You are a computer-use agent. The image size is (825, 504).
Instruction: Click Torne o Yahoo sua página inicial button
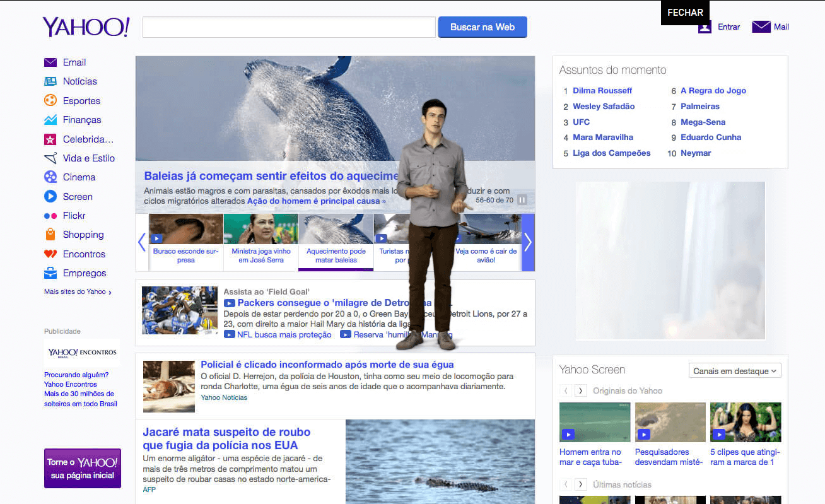point(83,469)
